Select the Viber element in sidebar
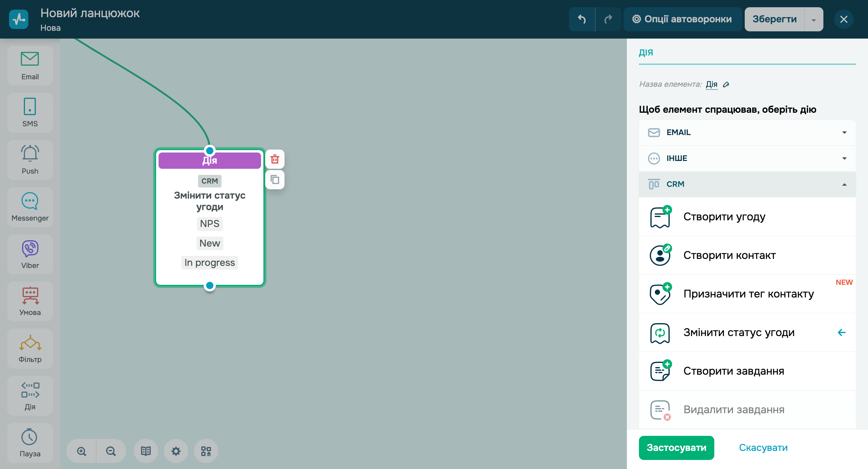This screenshot has height=469, width=868. 30,254
